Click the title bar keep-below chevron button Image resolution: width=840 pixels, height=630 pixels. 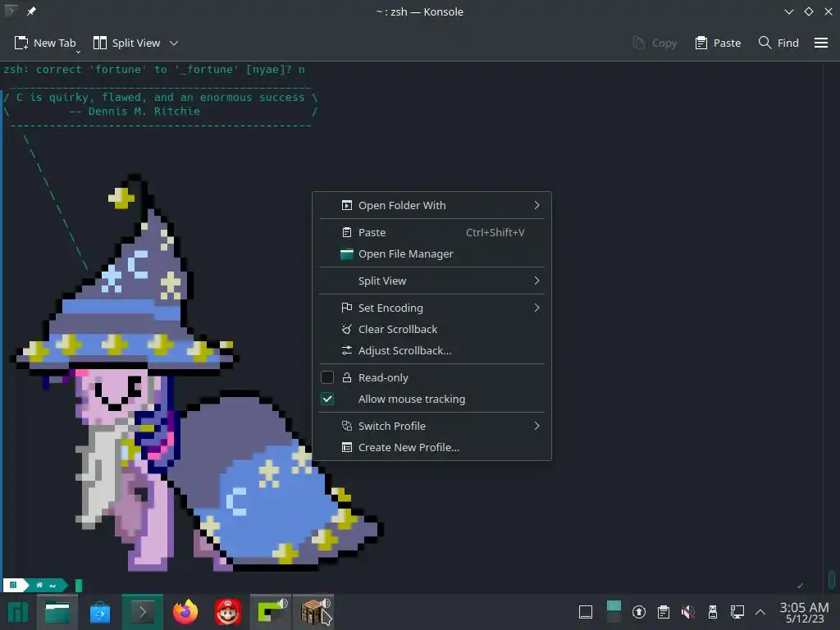point(789,11)
